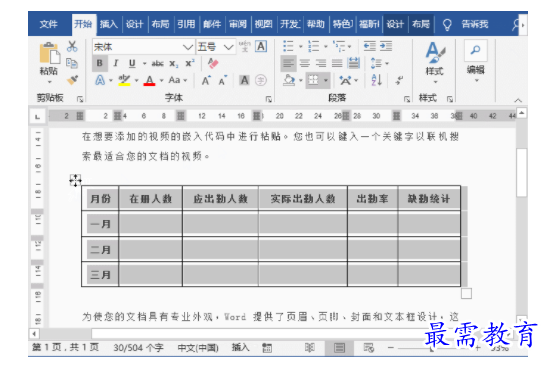The image size is (546, 366).
Task: Open the Change Case Aa menu
Action: [x=177, y=80]
